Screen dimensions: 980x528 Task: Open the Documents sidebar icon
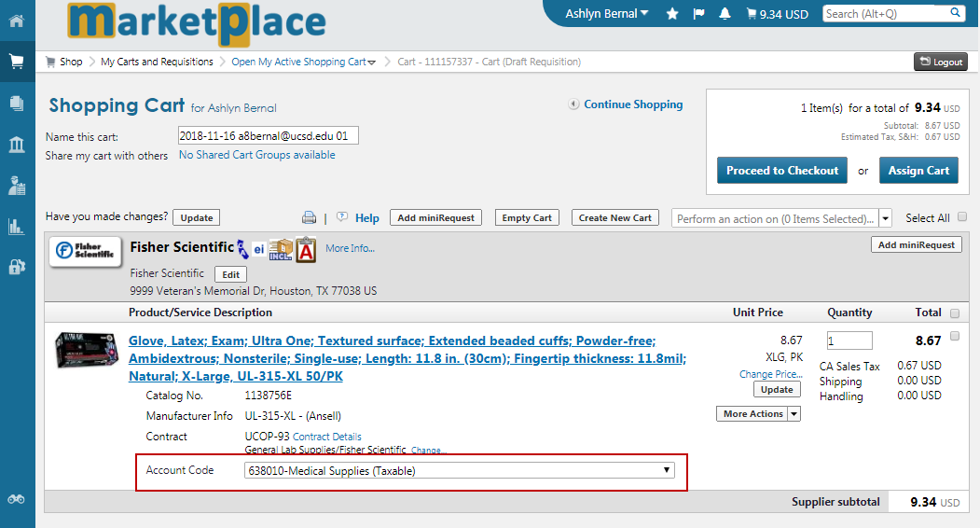pos(17,104)
